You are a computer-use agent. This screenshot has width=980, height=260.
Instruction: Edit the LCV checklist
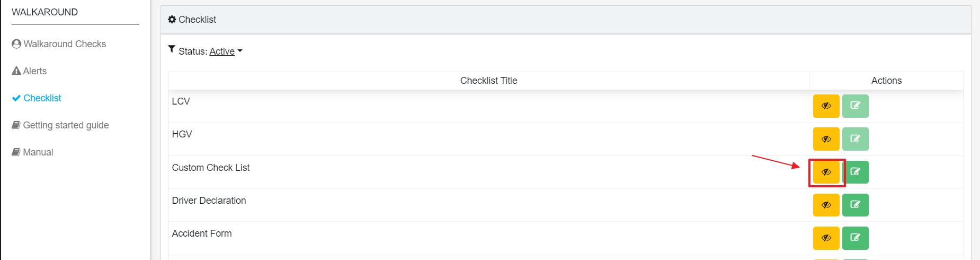pos(856,106)
